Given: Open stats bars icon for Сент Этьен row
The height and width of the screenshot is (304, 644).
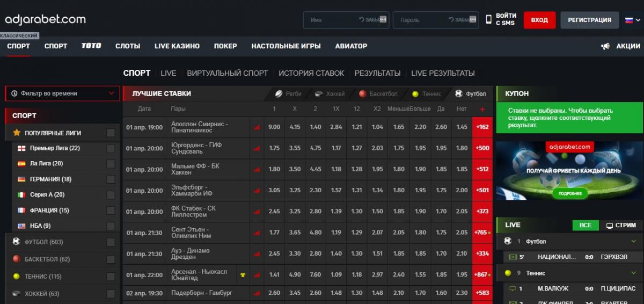Looking at the screenshot, I should pyautogui.click(x=257, y=233).
